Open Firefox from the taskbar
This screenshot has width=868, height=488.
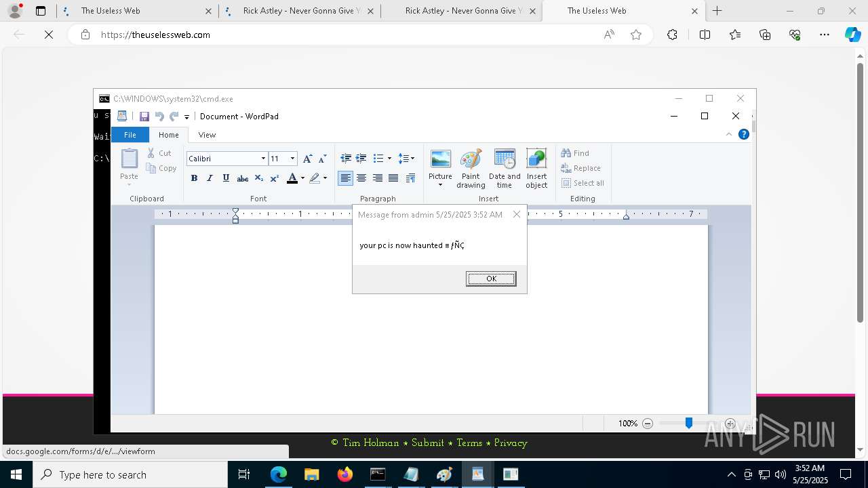click(x=344, y=474)
